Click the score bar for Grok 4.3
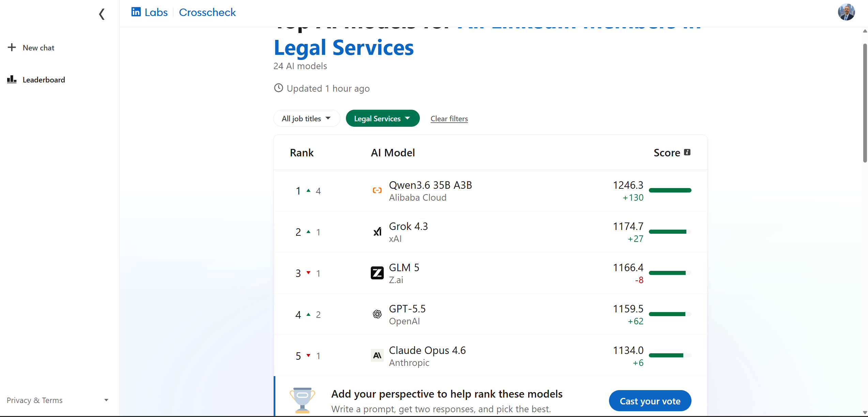868x417 pixels. [x=670, y=232]
